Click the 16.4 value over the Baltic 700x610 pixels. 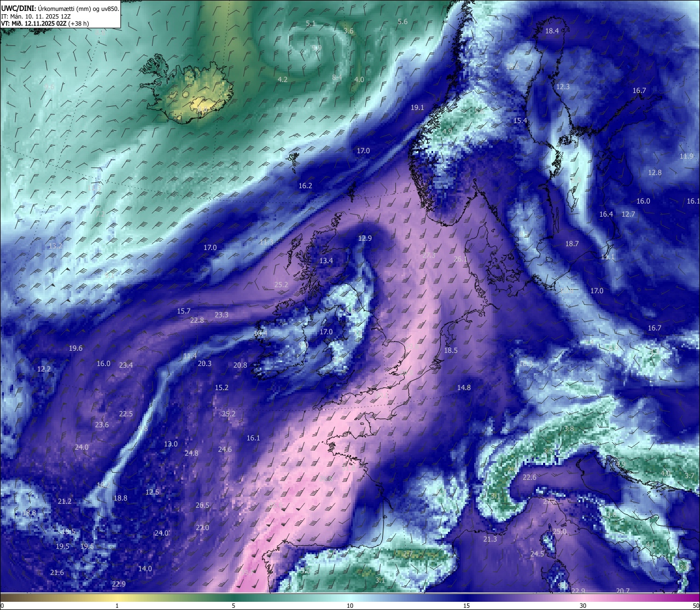606,214
